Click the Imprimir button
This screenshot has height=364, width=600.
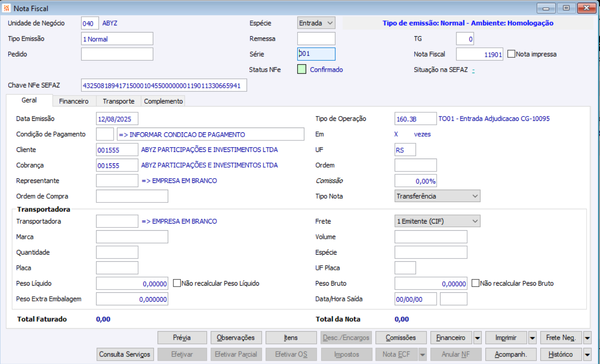pos(506,338)
